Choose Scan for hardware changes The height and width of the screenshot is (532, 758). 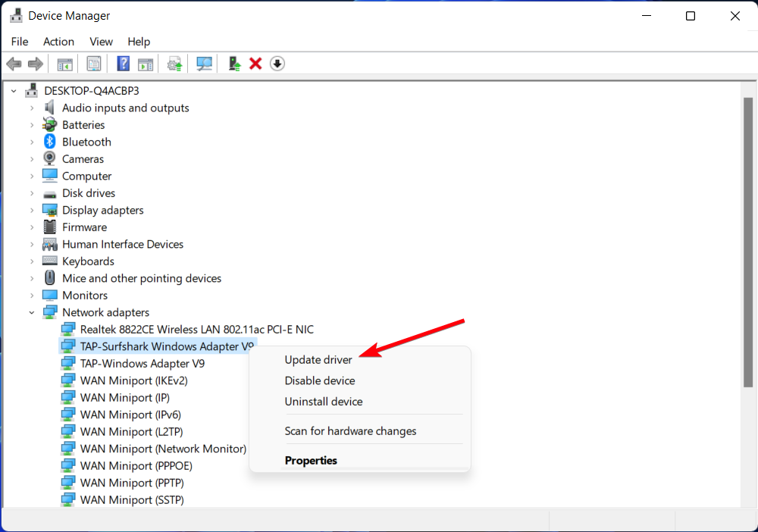(350, 431)
